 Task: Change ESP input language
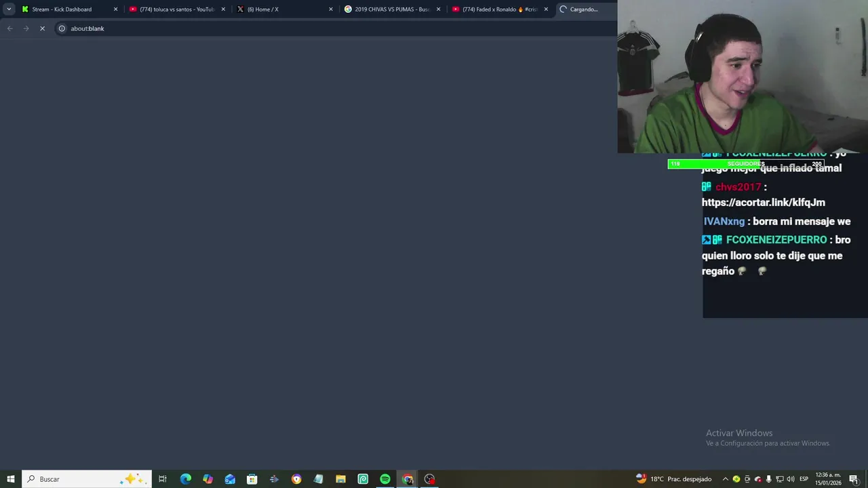804,479
